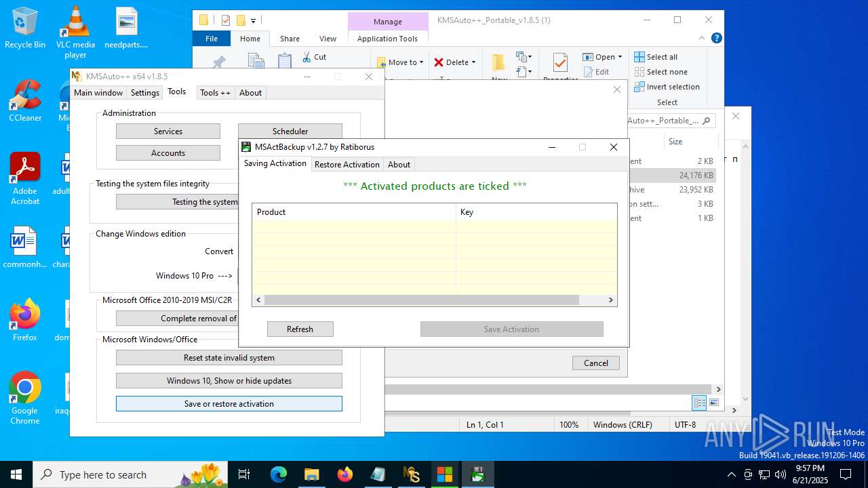Viewport: 868px width, 488px height.
Task: Switch Explorer to details view icon
Action: [x=699, y=403]
